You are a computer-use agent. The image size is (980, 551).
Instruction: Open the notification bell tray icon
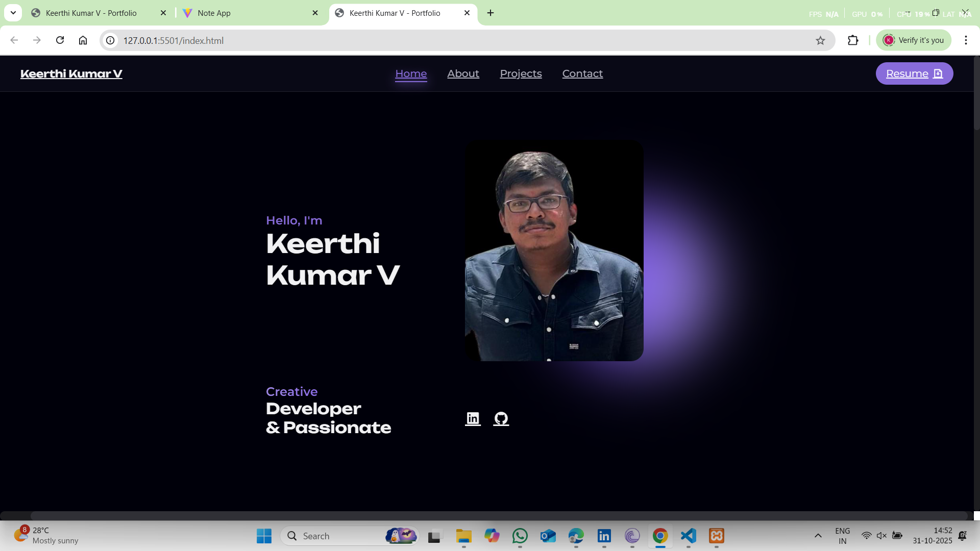(963, 536)
